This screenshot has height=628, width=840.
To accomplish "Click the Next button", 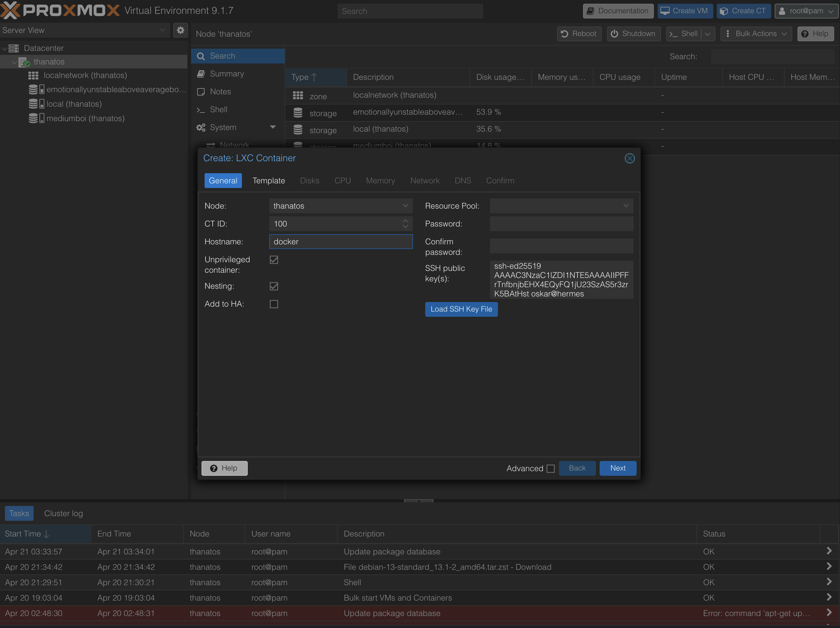I will coord(618,468).
